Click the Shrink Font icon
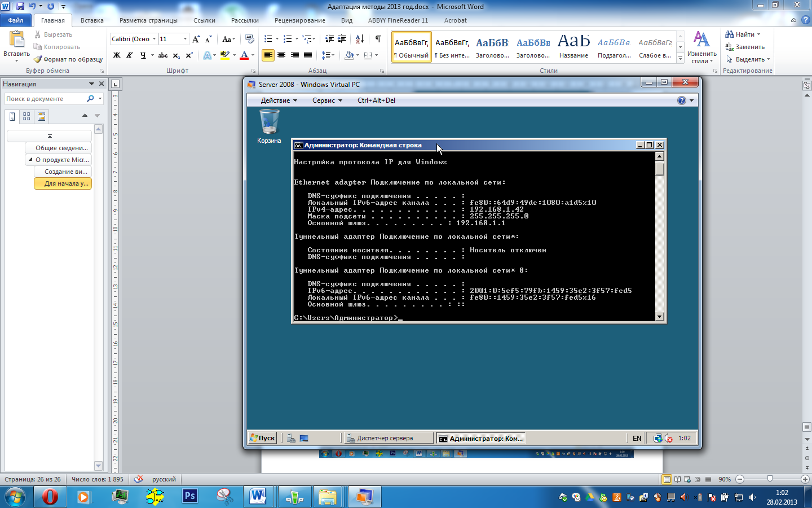Image resolution: width=812 pixels, height=508 pixels. pyautogui.click(x=208, y=39)
